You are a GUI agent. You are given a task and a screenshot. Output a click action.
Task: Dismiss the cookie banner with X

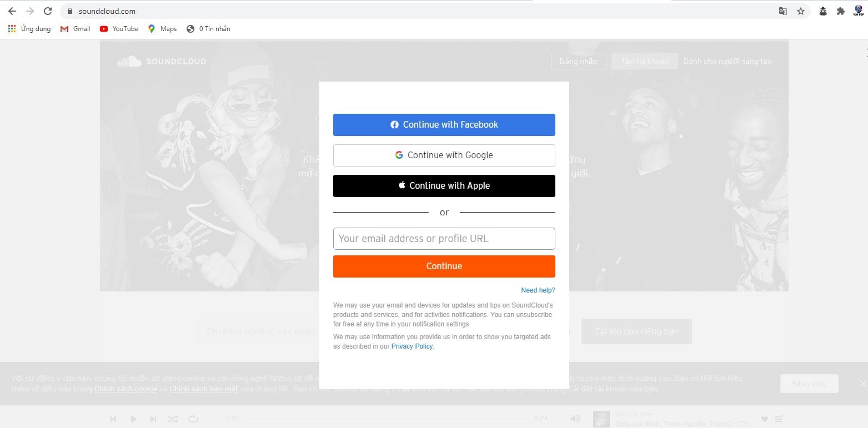tap(862, 384)
